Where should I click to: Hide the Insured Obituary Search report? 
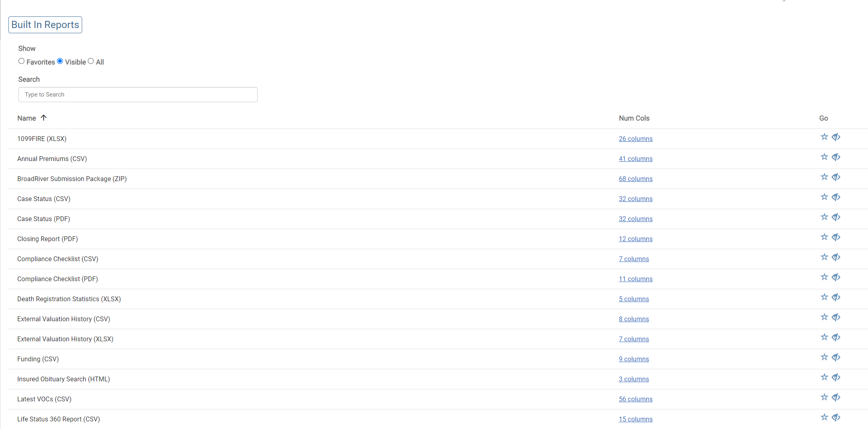click(x=836, y=377)
